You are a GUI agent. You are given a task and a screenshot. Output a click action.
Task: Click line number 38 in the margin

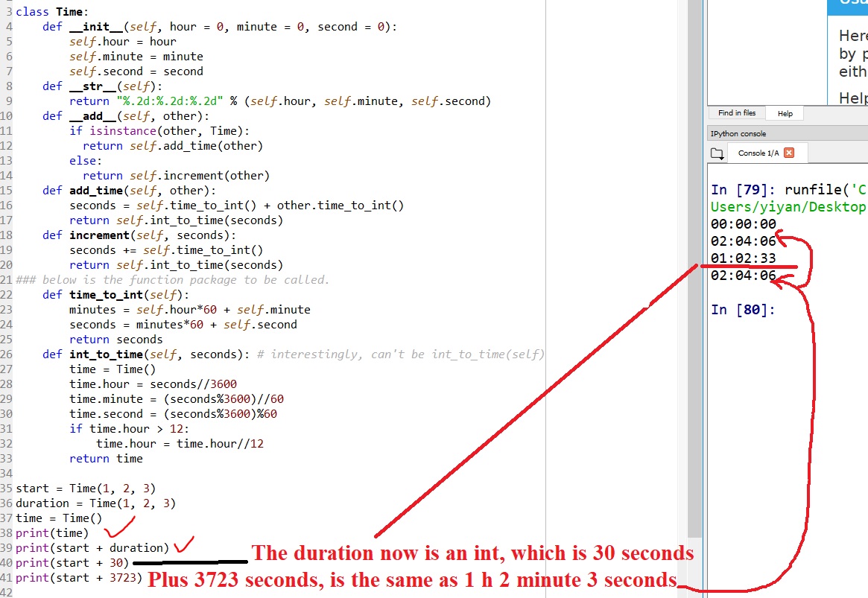(7, 533)
